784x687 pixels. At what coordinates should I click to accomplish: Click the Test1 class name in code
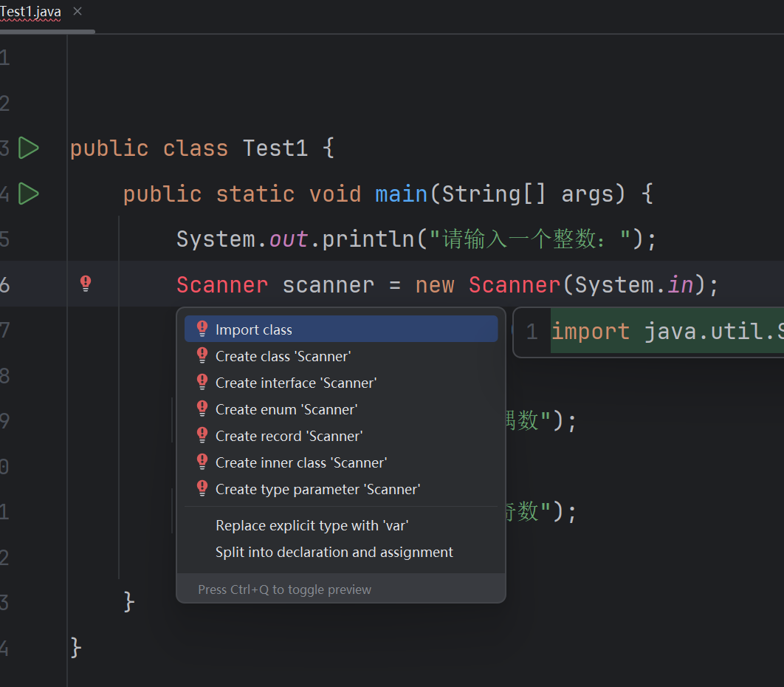coord(275,148)
